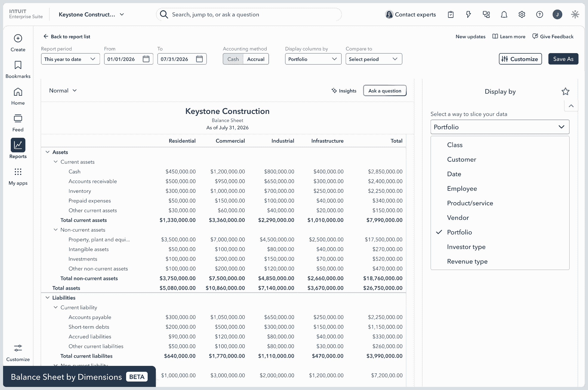
Task: Open the Compare to Select period dropdown
Action: 374,59
